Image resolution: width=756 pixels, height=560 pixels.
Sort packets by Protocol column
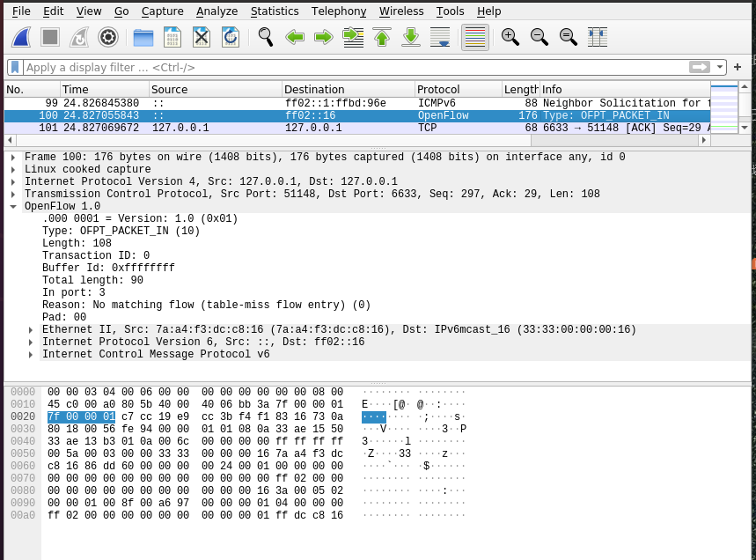(459, 89)
